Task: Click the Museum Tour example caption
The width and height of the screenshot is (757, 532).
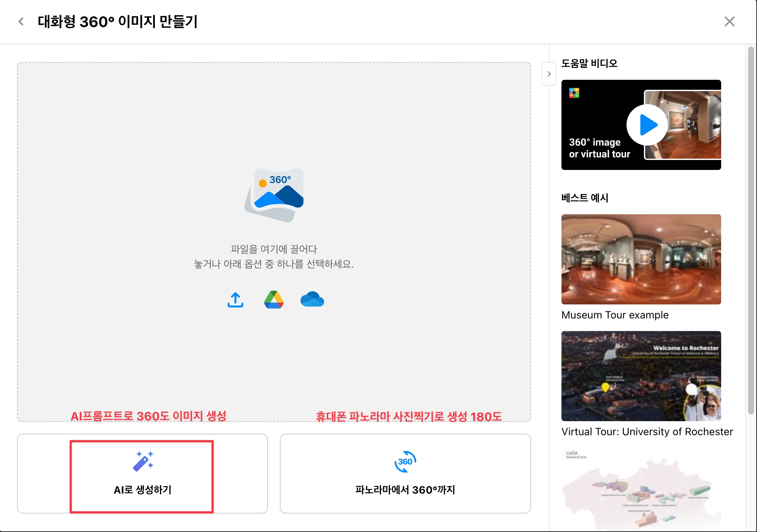Action: 615,315
